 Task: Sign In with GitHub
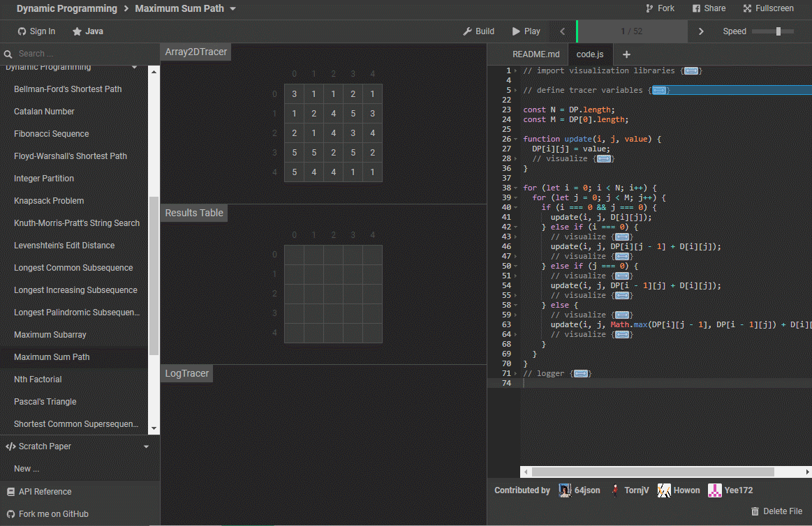point(36,31)
